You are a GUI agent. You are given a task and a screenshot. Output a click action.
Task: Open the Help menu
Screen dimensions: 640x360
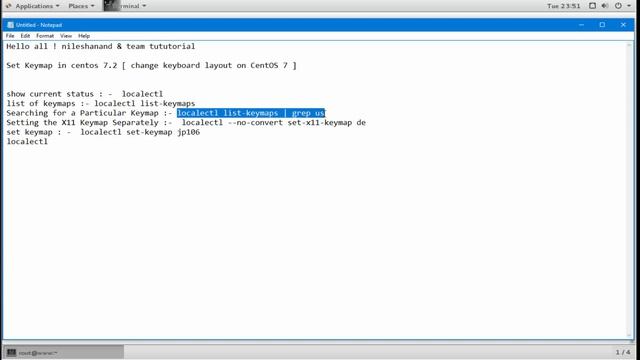click(84, 36)
